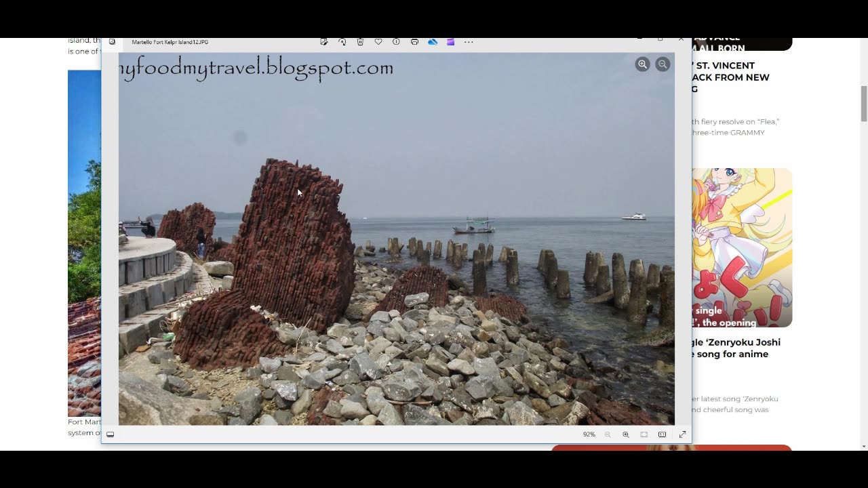Open the Edit image tool in Photos
Screen dimensions: 868x488
[324, 42]
